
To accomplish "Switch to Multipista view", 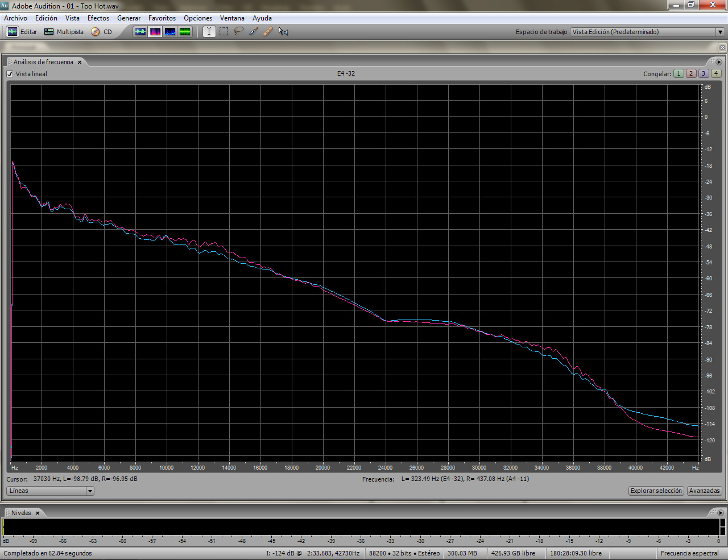I will tap(64, 32).
